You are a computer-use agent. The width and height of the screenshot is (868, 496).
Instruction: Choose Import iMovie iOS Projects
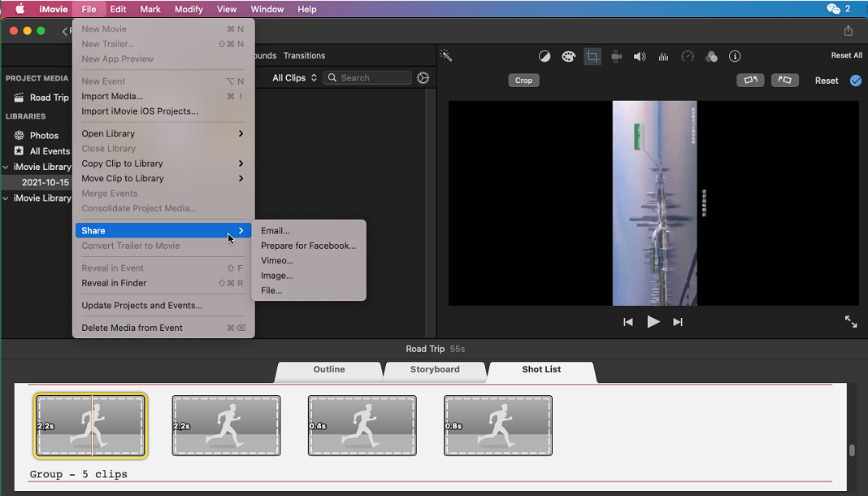pos(163,111)
